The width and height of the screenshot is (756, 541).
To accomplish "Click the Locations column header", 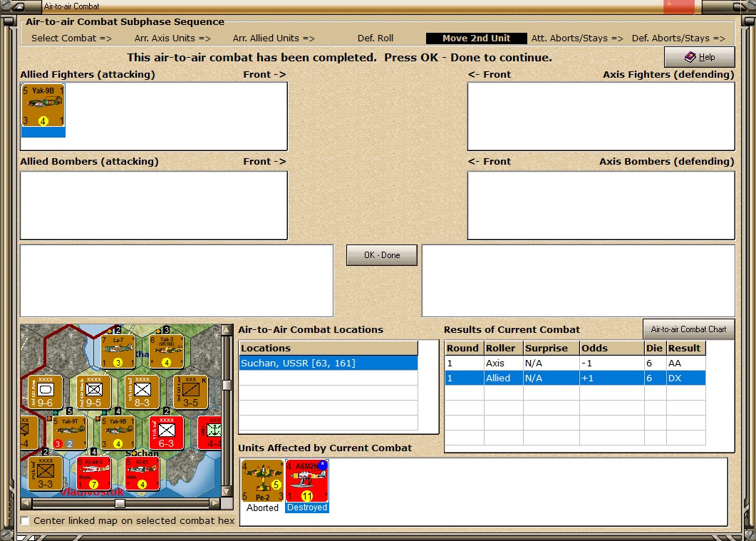I will point(328,348).
